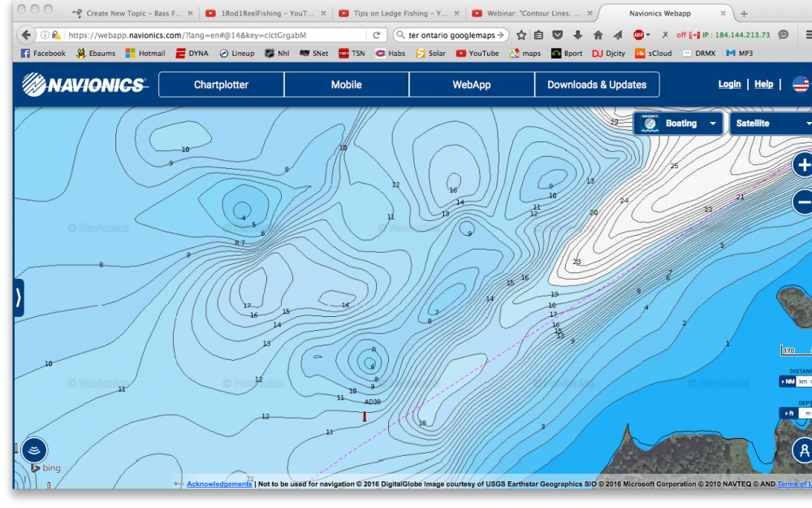This screenshot has height=508, width=812.
Task: Select NM distance unit
Action: coord(787,381)
